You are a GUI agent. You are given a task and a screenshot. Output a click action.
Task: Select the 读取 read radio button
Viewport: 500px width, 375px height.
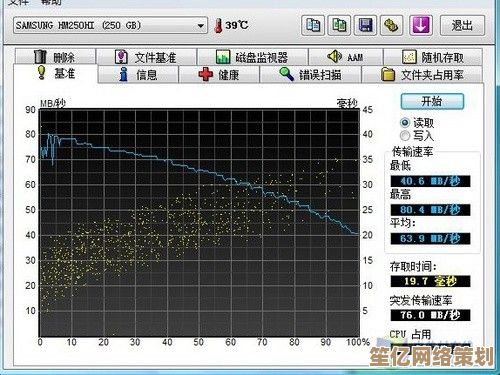pyautogui.click(x=405, y=123)
